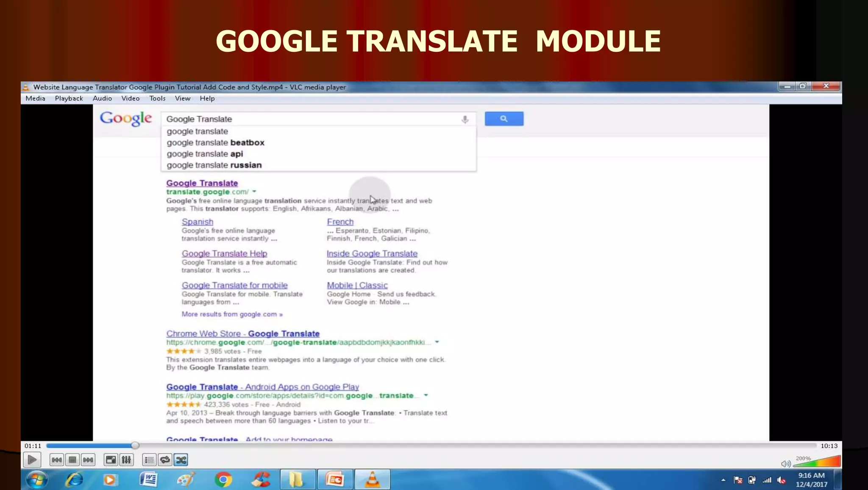Open Windows Media Player taskbar icon

point(110,480)
